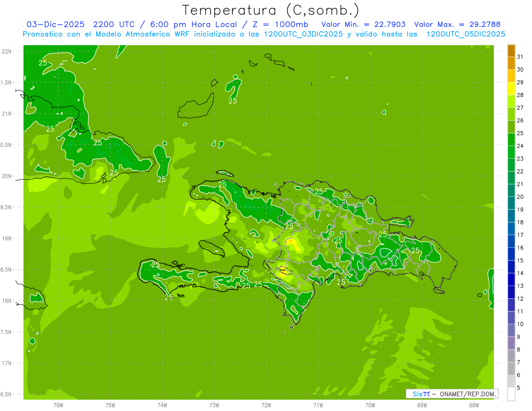The image size is (532, 411).
Task: Click the yellow colorbar swatch between 28 and 29
Action: pyautogui.click(x=511, y=89)
